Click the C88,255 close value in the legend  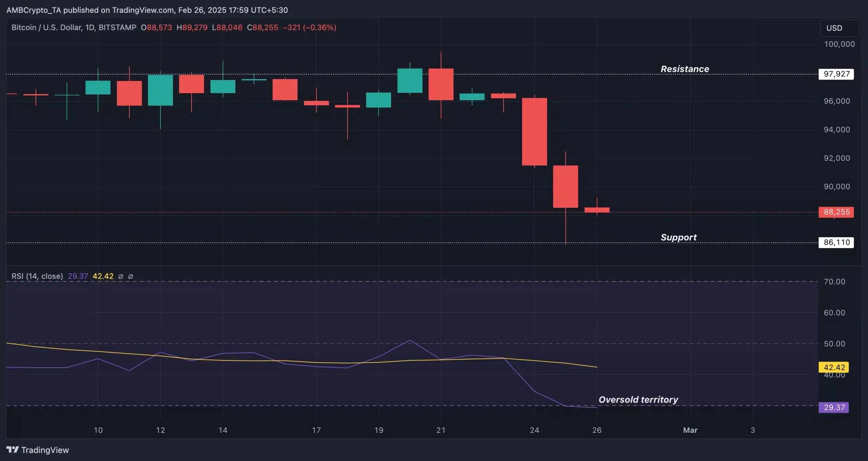point(263,27)
